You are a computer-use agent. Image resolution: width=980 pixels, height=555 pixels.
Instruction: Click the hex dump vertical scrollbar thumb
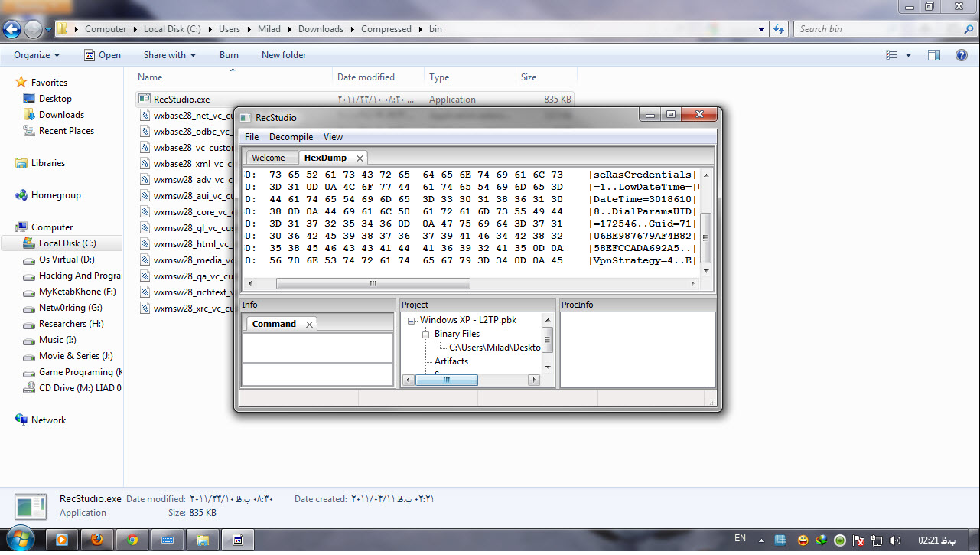click(706, 237)
